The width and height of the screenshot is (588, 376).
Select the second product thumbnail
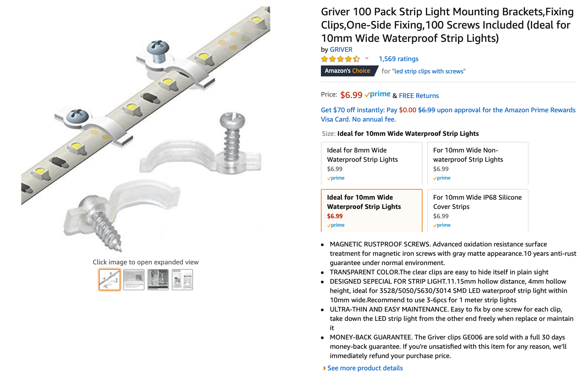click(x=134, y=280)
